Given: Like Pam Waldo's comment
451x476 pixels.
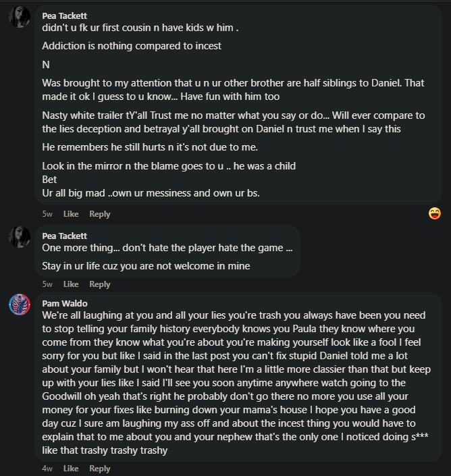Looking at the screenshot, I should pos(71,469).
